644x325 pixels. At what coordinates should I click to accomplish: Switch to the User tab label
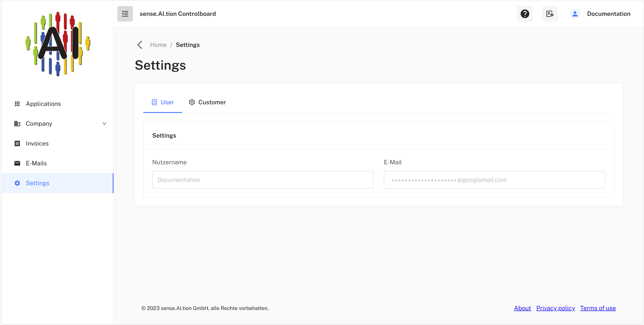point(167,102)
